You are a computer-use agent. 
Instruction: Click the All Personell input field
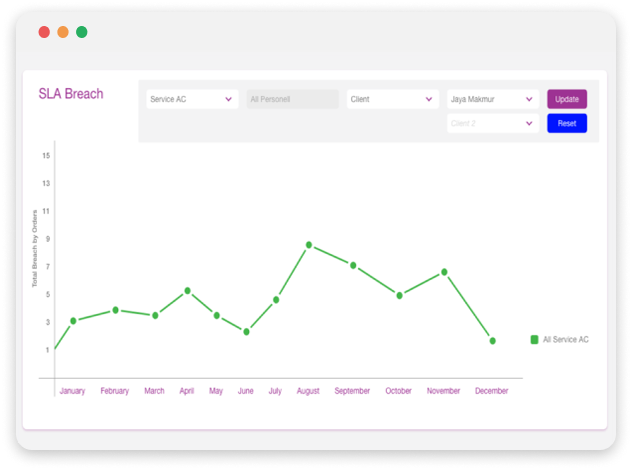(x=292, y=100)
